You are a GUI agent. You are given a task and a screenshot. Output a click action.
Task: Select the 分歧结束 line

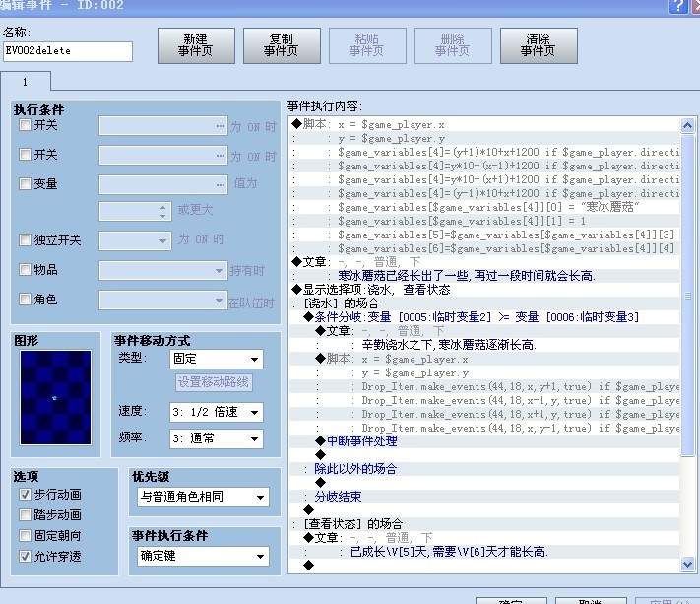[x=484, y=497]
